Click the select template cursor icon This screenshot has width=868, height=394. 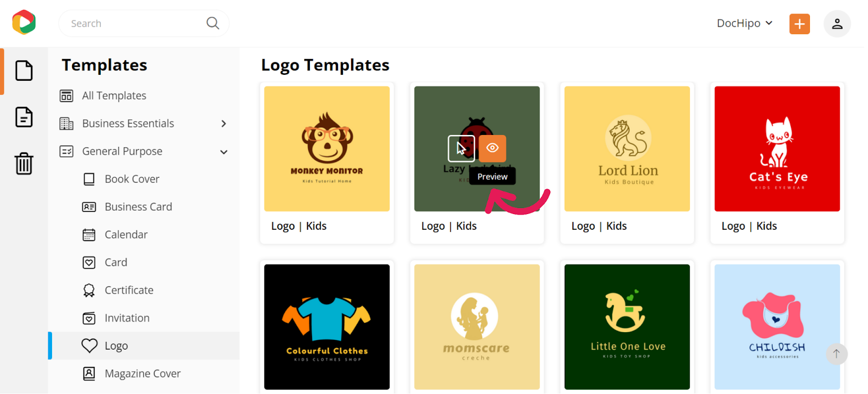click(461, 148)
